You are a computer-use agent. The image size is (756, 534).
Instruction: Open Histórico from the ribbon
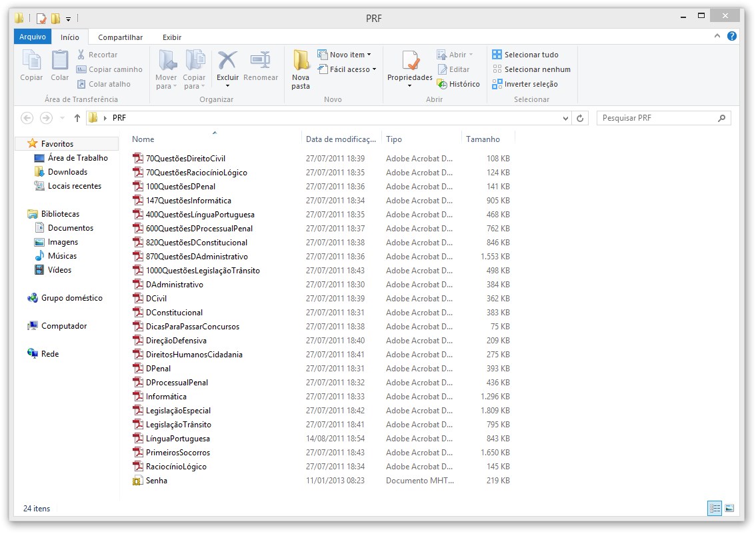[458, 84]
